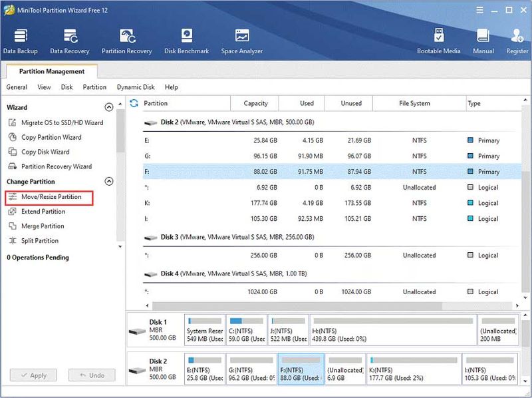Create Bootable Media
Viewport: 532px width, 398px height.
coord(438,41)
